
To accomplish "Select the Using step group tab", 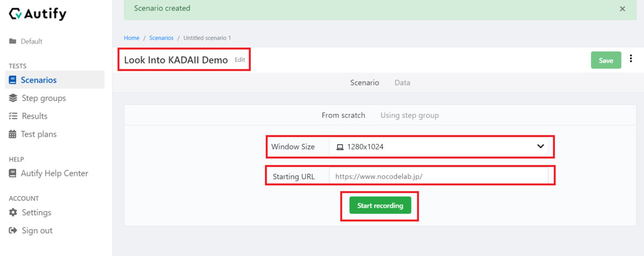I will click(409, 115).
